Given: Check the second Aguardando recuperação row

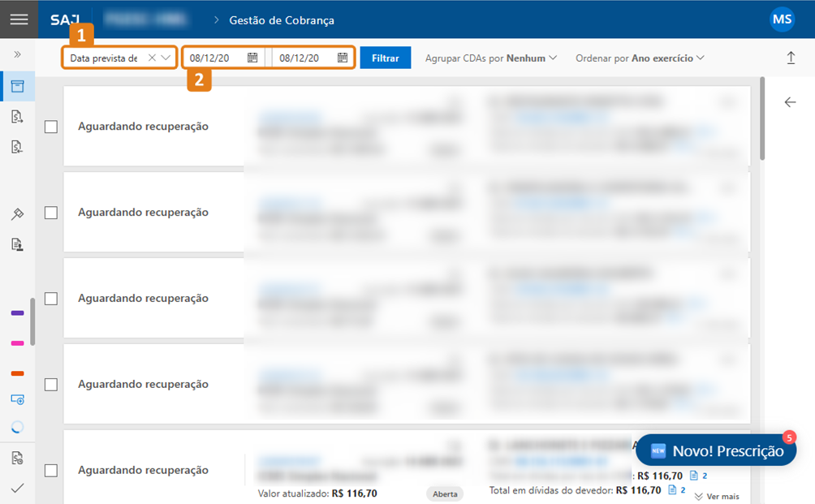Looking at the screenshot, I should point(51,213).
